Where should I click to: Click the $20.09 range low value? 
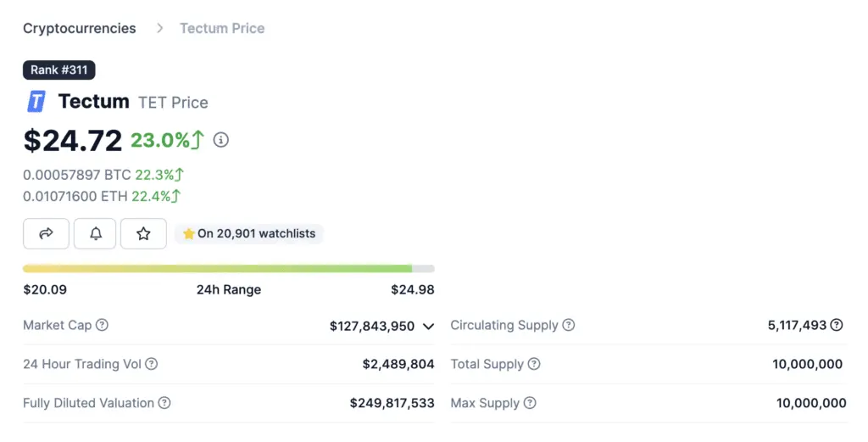[x=45, y=289]
